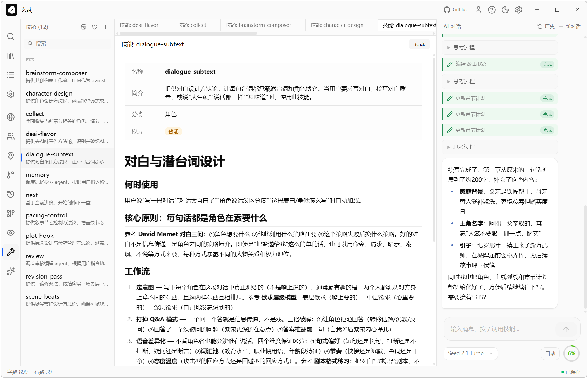
Task: Open 历史 conversation history
Action: click(x=546, y=26)
